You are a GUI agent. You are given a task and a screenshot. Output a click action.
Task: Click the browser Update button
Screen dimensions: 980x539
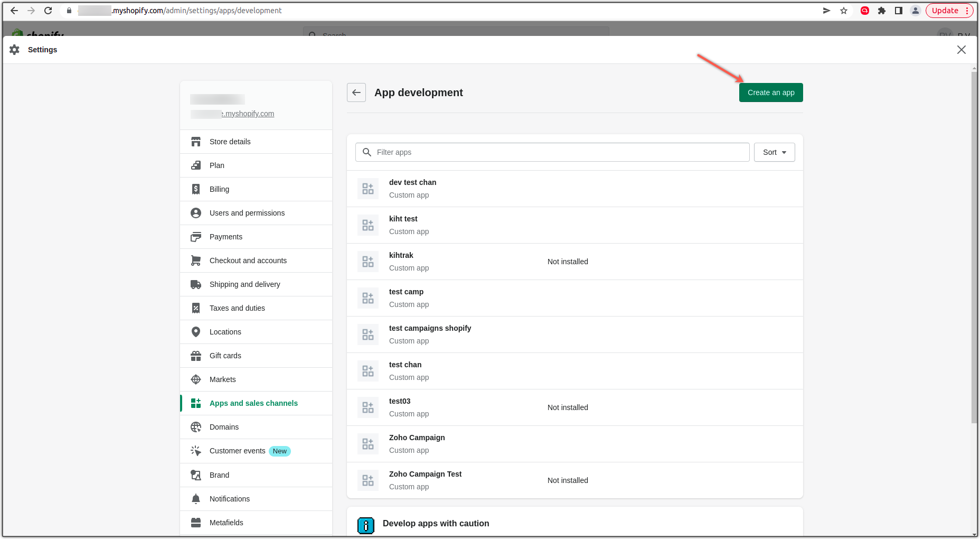click(945, 10)
